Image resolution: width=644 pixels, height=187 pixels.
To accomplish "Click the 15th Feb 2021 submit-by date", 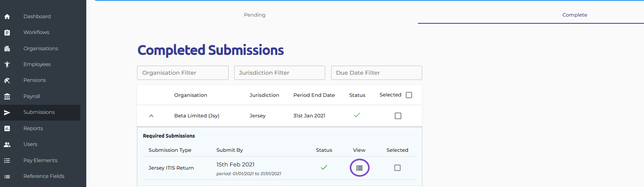I will click(236, 164).
